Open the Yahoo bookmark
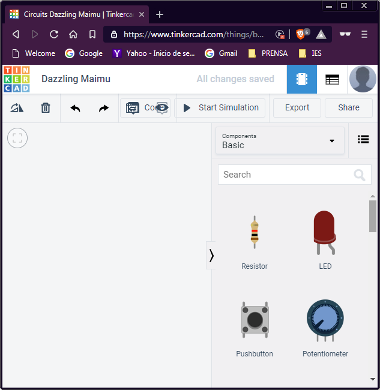The image size is (380, 390). (154, 53)
